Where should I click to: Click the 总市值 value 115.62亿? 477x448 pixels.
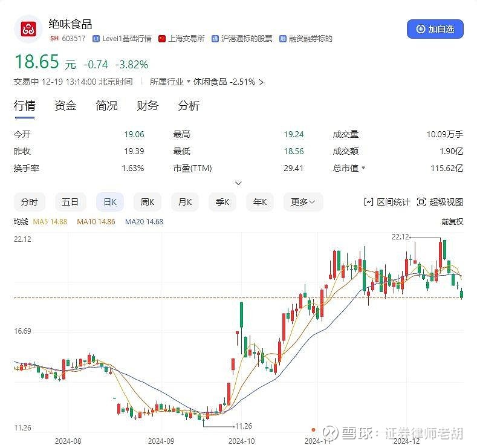(447, 168)
